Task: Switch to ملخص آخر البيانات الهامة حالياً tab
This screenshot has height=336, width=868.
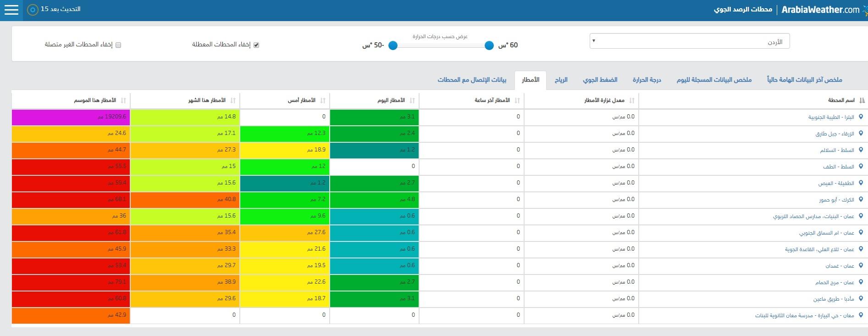Action: click(805, 80)
